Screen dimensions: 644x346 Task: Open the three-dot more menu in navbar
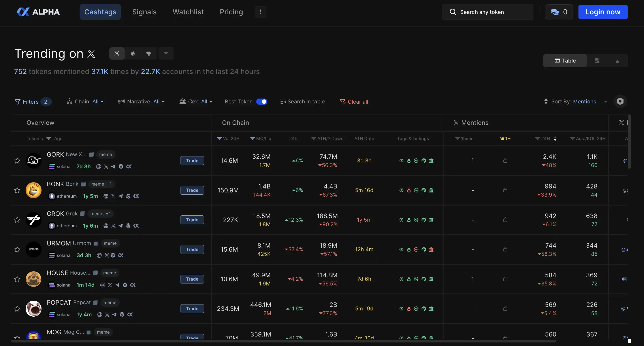pyautogui.click(x=260, y=12)
